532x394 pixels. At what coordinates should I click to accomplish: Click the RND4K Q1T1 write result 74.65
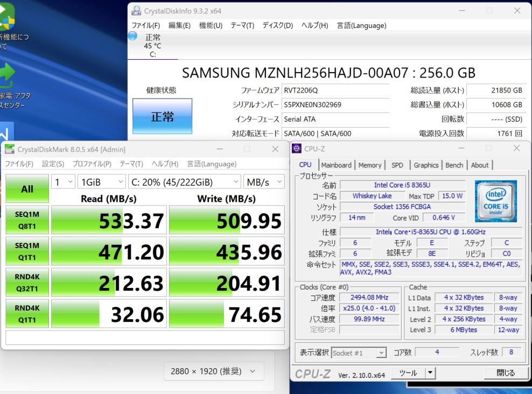[227, 314]
